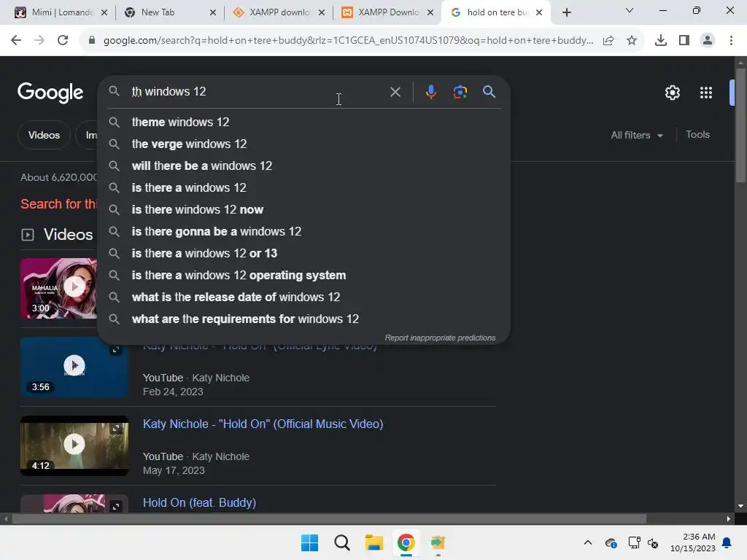The image size is (747, 560).
Task: Toggle the Chrome side panel
Action: pyautogui.click(x=684, y=41)
